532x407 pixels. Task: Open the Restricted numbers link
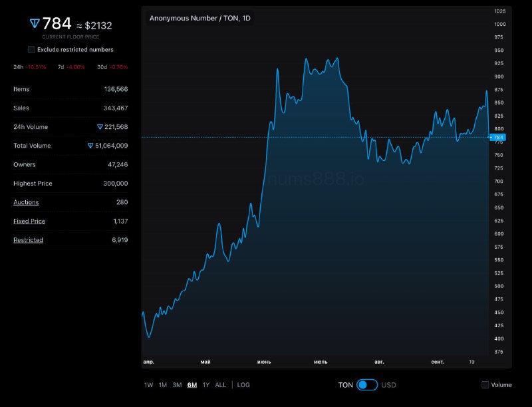(28, 240)
